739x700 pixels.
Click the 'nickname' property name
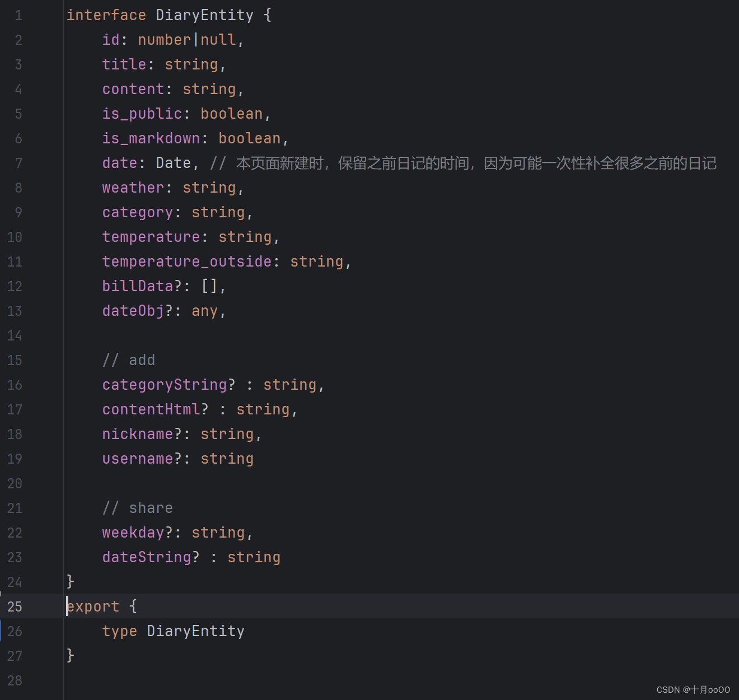pos(138,434)
